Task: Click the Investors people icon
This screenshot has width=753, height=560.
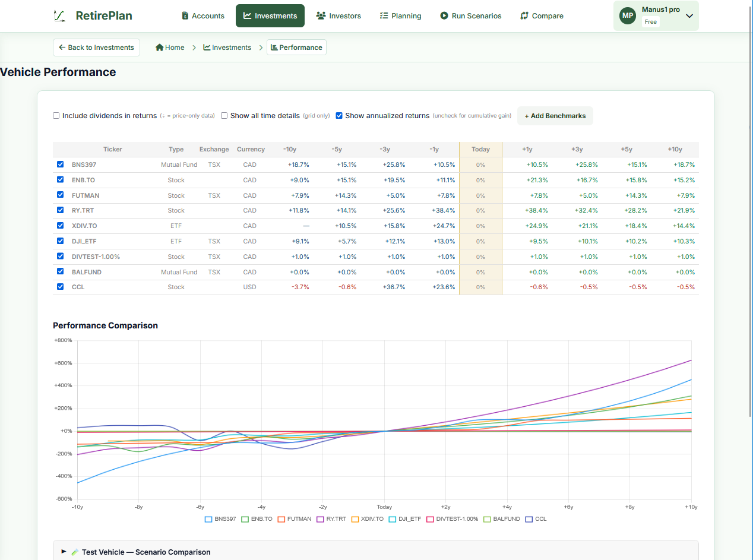Action: click(x=321, y=16)
